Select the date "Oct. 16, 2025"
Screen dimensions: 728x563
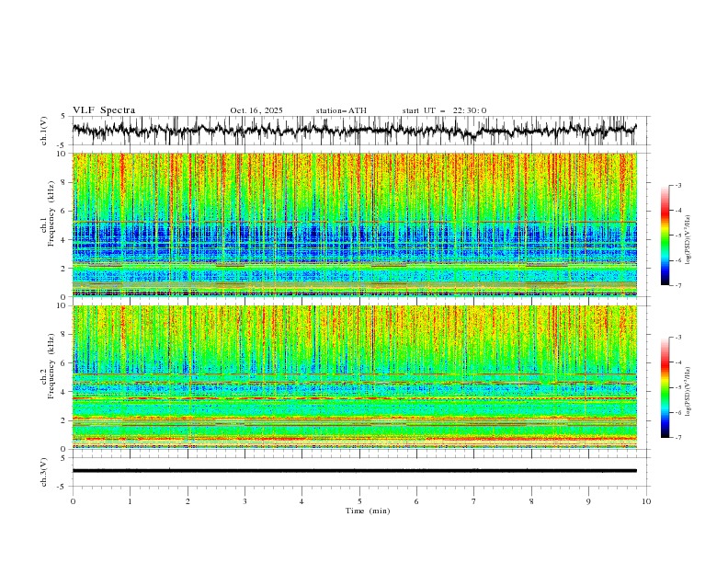click(256, 110)
